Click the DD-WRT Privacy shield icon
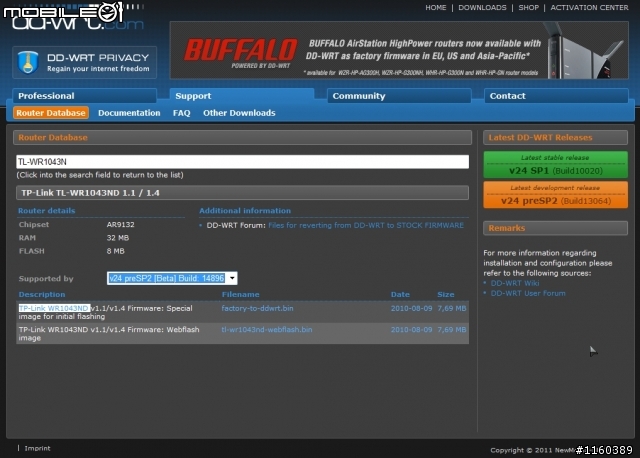 click(28, 62)
